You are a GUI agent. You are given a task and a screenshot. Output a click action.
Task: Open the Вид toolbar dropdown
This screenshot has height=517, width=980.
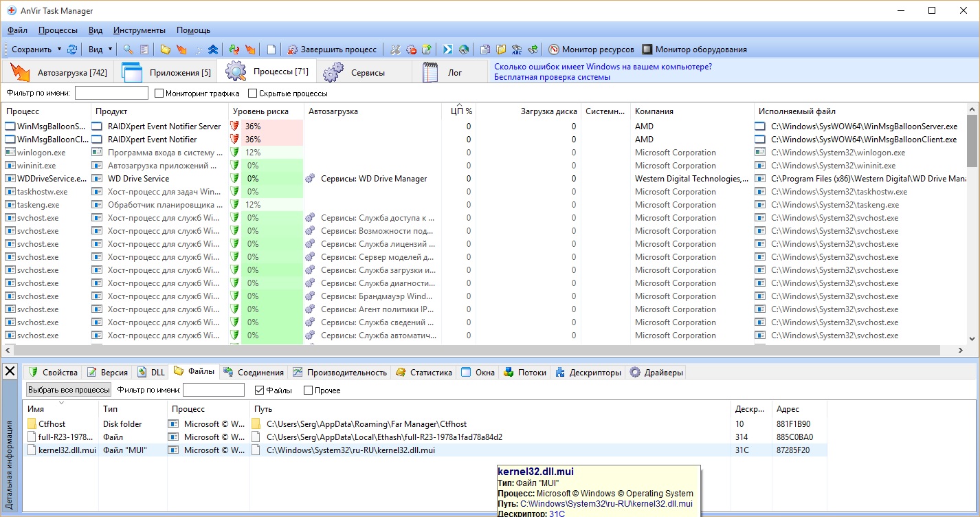[x=100, y=49]
